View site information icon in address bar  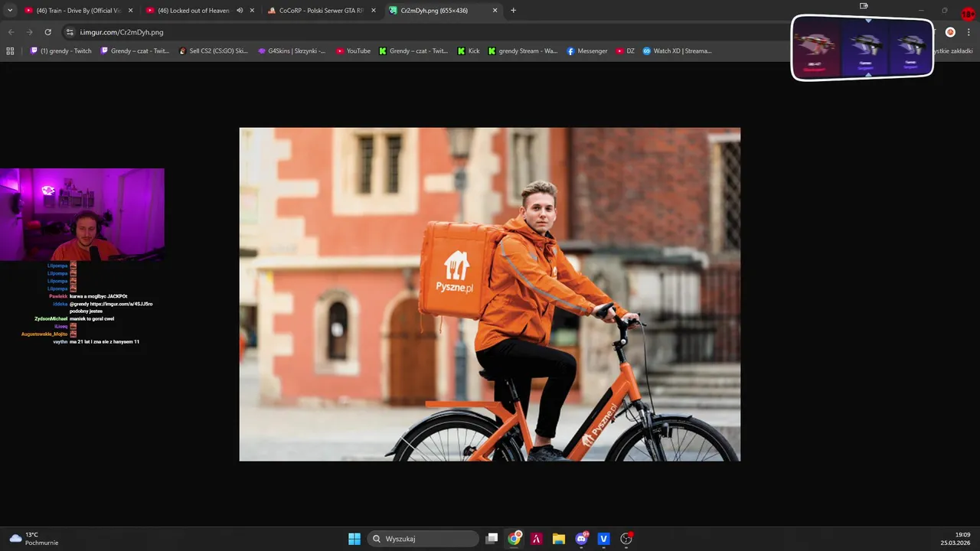point(70,32)
